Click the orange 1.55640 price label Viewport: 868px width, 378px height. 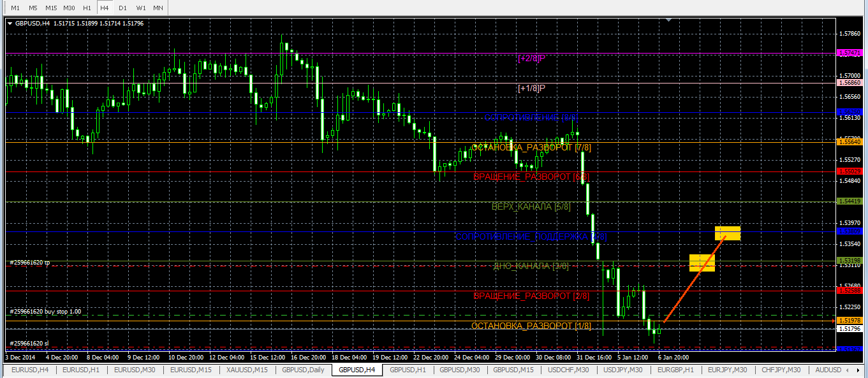(849, 142)
